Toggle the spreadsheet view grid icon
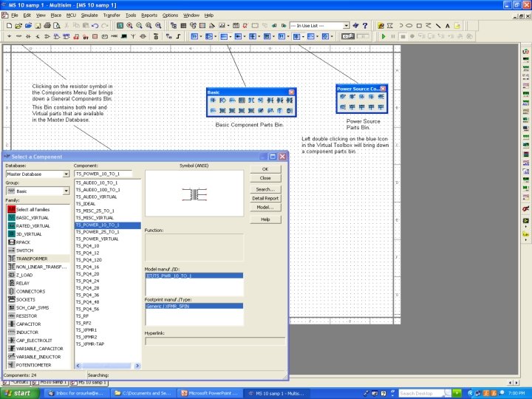This screenshot has height=399, width=532. coord(183,26)
